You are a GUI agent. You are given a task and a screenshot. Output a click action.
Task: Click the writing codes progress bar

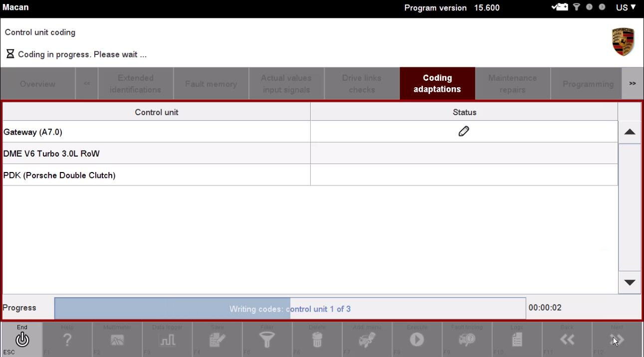[x=290, y=309]
